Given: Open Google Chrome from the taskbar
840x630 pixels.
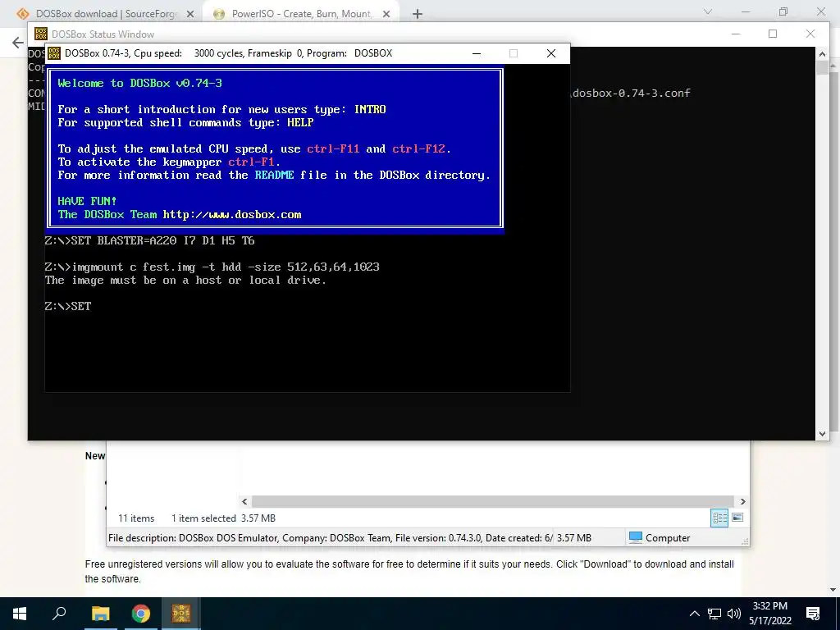Looking at the screenshot, I should click(x=141, y=614).
